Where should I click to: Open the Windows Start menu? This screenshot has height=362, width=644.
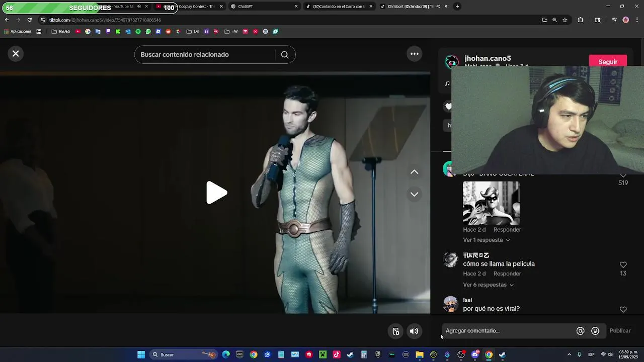pos(141,354)
